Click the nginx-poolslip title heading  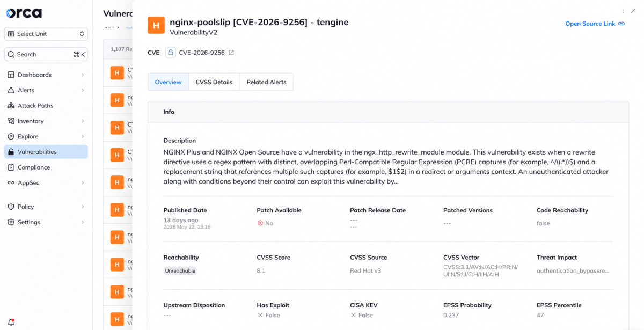click(259, 22)
